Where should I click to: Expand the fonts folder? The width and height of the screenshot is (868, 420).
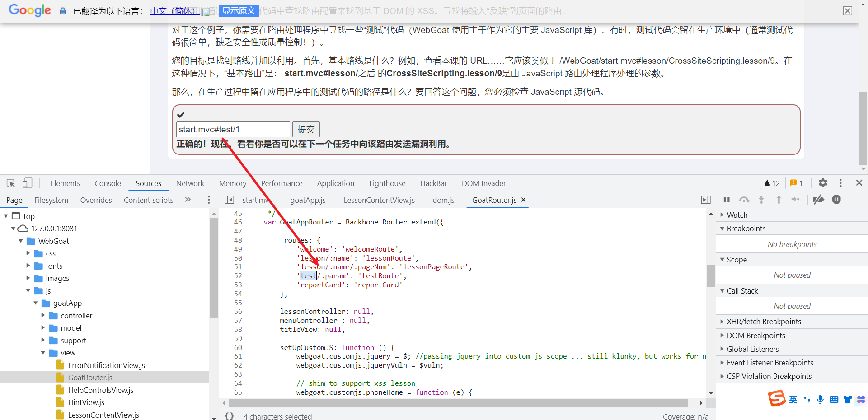point(28,266)
